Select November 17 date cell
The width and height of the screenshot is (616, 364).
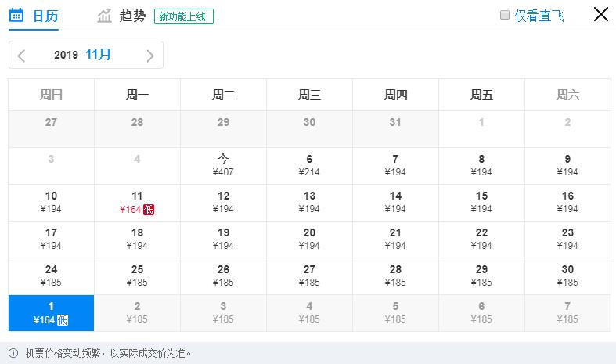point(51,240)
